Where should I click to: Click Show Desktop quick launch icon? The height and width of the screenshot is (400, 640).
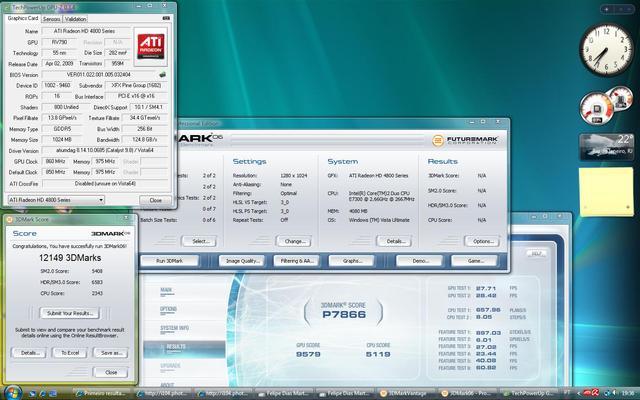pos(33,393)
